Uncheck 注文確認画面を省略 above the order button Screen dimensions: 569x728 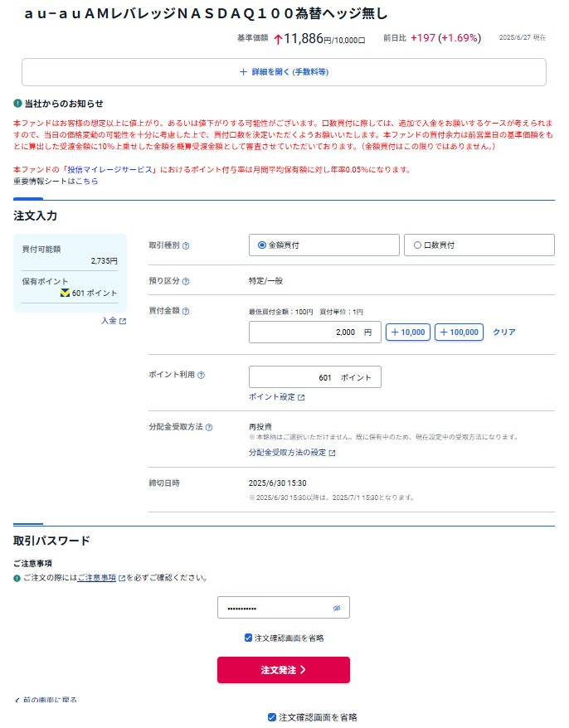tap(249, 638)
